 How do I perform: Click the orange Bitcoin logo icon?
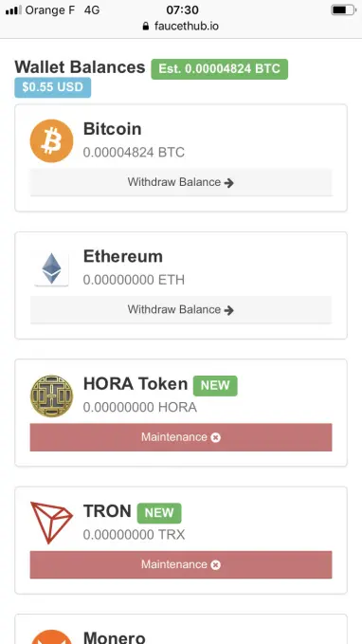tap(52, 141)
